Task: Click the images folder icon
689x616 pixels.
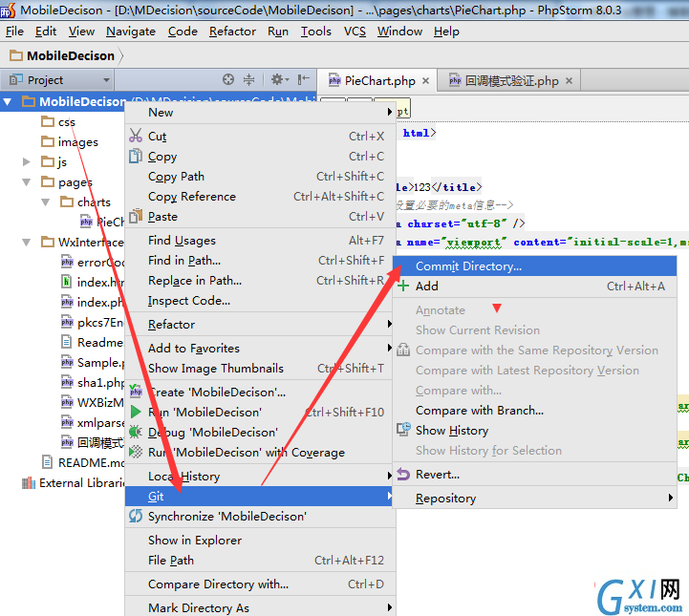Action: [48, 141]
